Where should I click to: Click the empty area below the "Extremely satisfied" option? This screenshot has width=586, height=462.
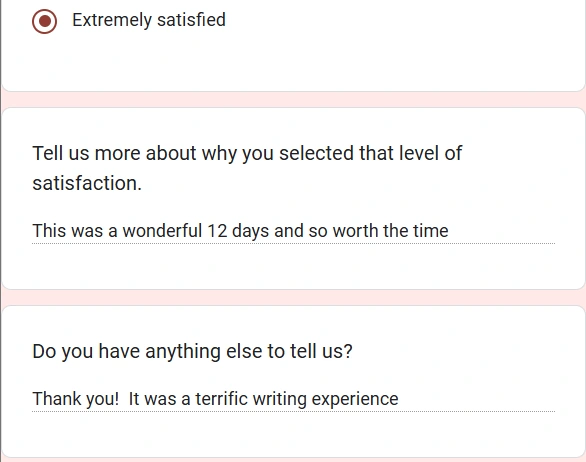point(293,62)
